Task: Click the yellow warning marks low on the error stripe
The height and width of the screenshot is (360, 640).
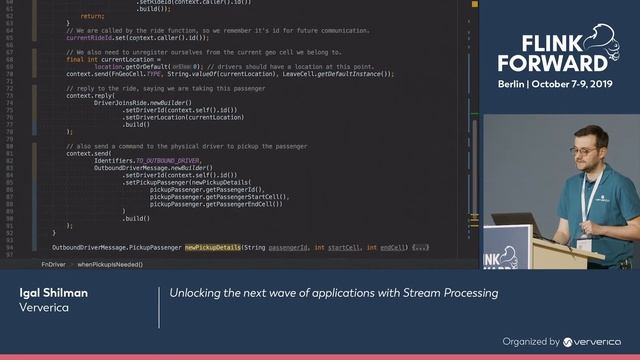Action: point(474,220)
